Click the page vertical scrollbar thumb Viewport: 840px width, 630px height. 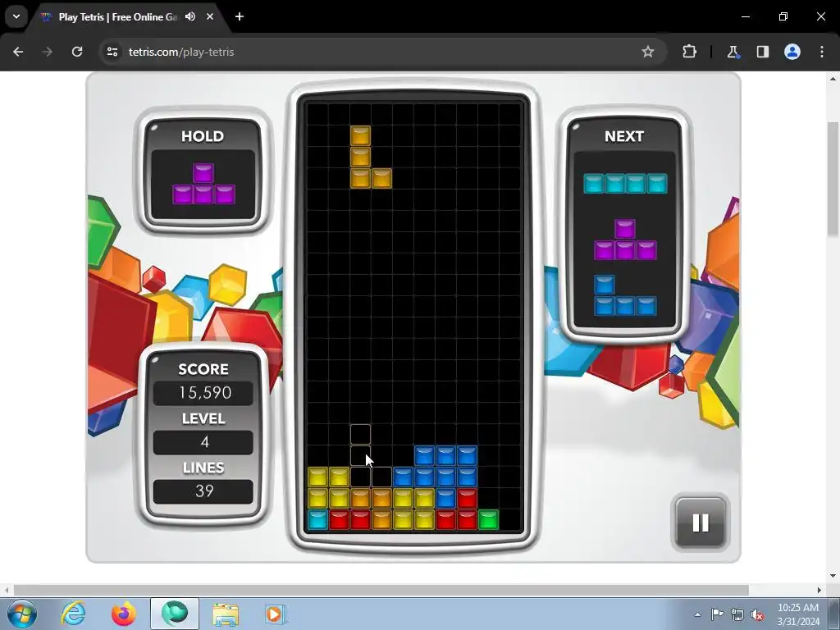click(x=833, y=178)
